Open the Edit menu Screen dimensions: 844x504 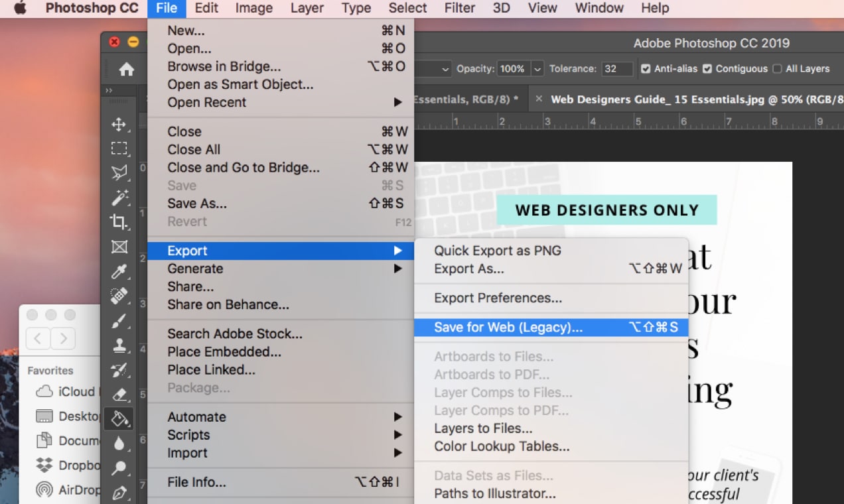[x=206, y=9]
